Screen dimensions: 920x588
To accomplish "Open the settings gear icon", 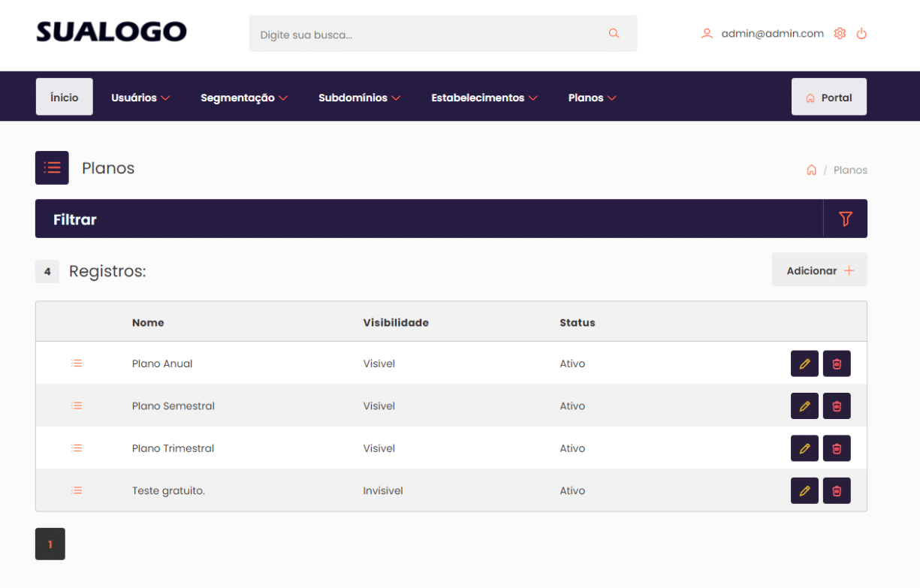I will [840, 33].
